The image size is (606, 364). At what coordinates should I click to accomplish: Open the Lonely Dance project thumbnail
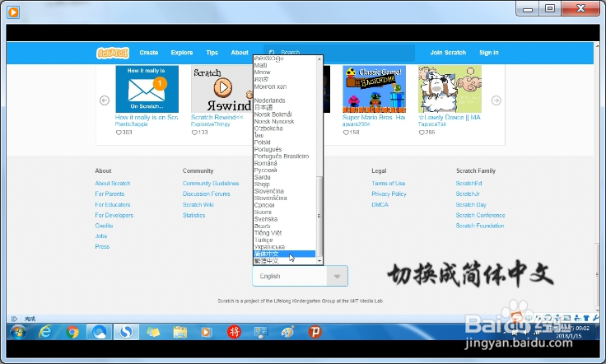point(450,89)
